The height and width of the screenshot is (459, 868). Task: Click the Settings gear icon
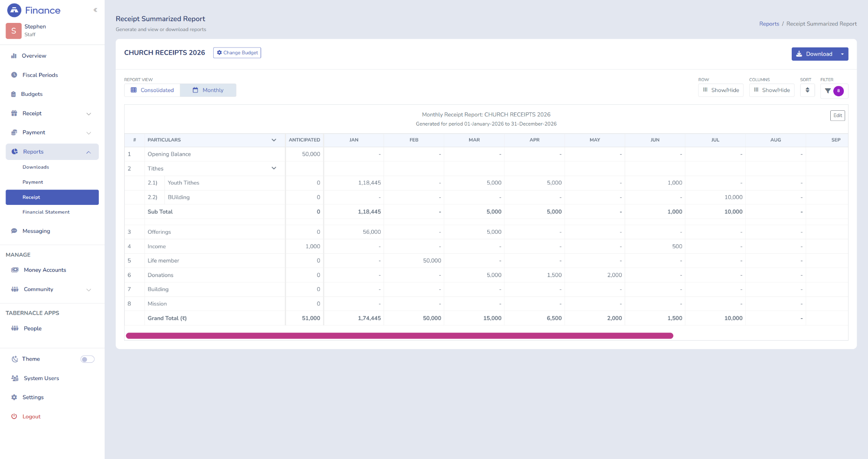click(14, 397)
